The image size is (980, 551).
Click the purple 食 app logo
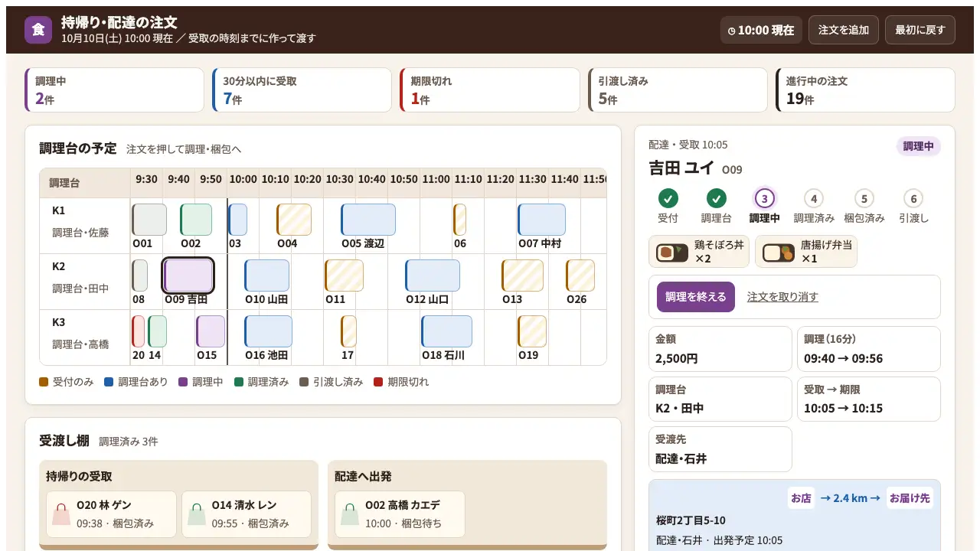coord(38,30)
